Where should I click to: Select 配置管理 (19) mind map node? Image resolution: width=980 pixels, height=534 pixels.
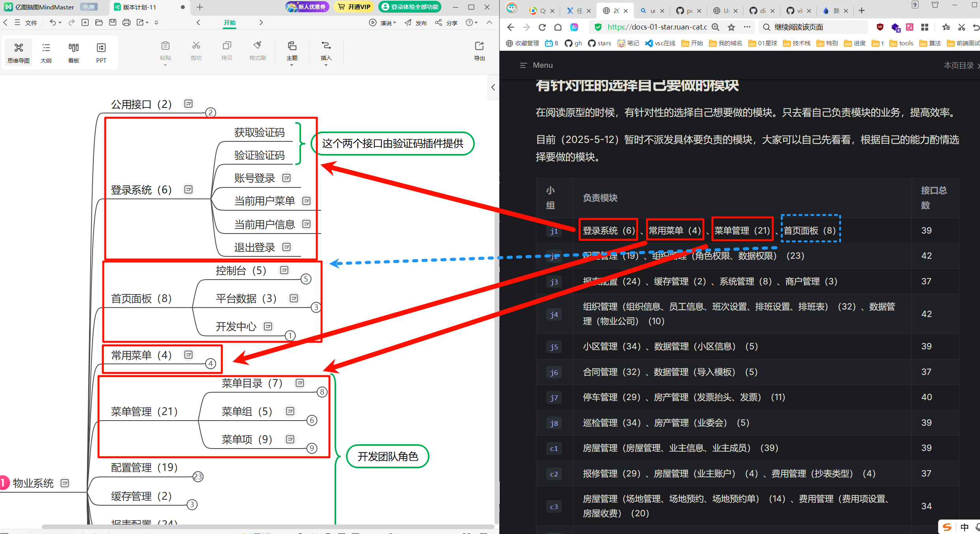pos(144,467)
